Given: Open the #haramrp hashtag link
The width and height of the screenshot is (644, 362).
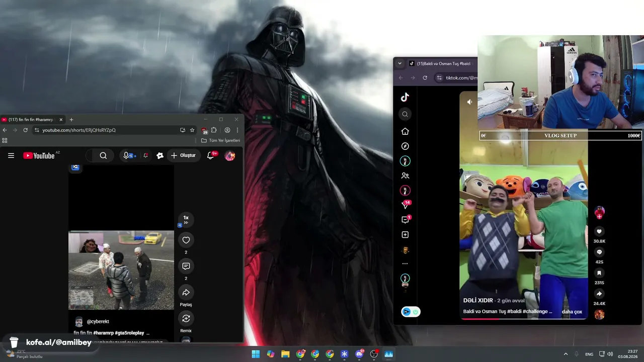Looking at the screenshot, I should tap(103, 333).
